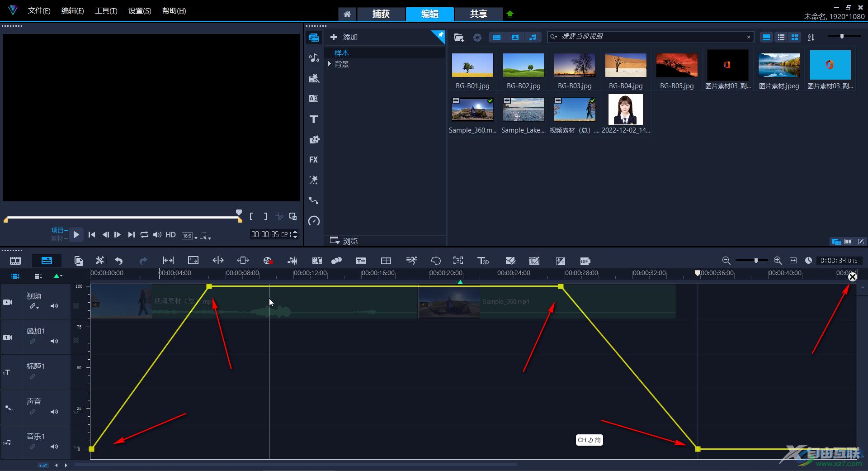Switch to the 共享 tab
The image size is (868, 471).
tap(478, 14)
